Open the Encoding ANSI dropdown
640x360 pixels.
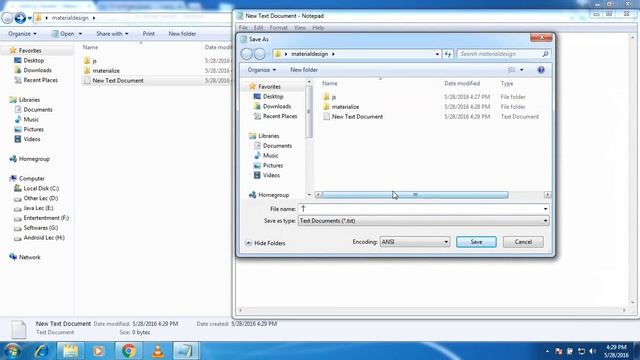415,242
